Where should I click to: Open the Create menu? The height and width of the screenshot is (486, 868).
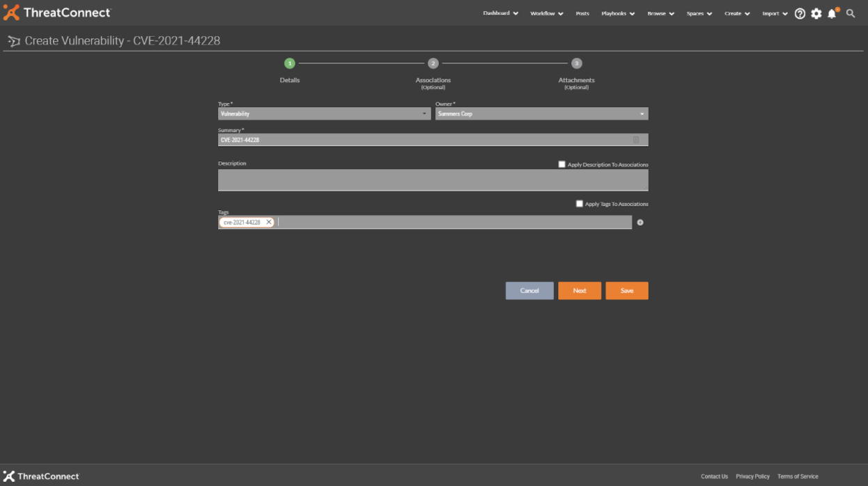[x=737, y=13]
